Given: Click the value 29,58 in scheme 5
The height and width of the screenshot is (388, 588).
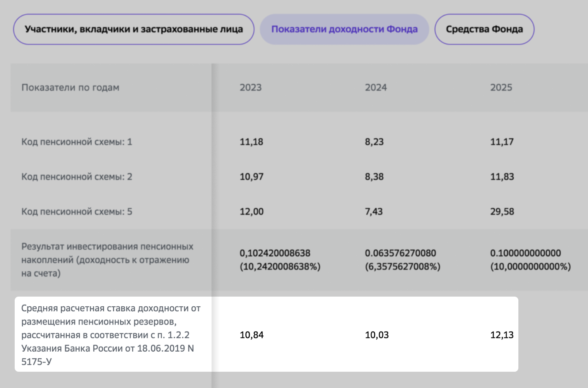Looking at the screenshot, I should 503,211.
